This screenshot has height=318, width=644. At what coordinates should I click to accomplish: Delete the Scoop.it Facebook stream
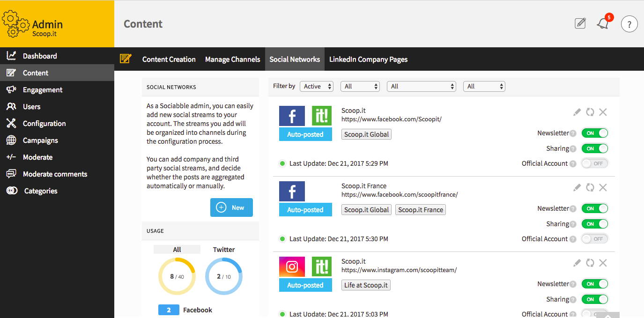pyautogui.click(x=603, y=112)
